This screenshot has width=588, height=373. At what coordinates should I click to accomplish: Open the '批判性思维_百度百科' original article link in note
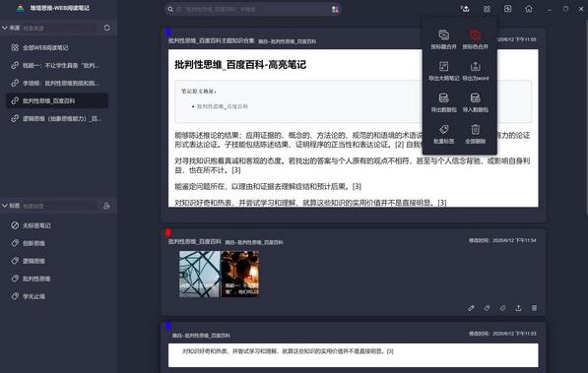[223, 106]
